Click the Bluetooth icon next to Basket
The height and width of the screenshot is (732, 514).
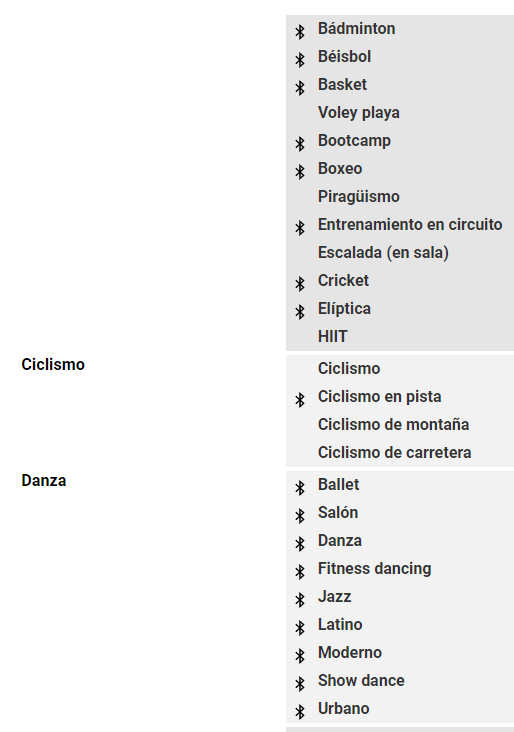click(x=300, y=88)
